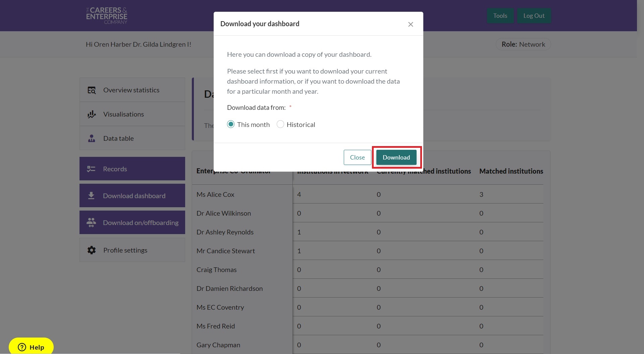The image size is (644, 354).
Task: Click the Download your dashboard dialog title
Action: click(x=260, y=24)
